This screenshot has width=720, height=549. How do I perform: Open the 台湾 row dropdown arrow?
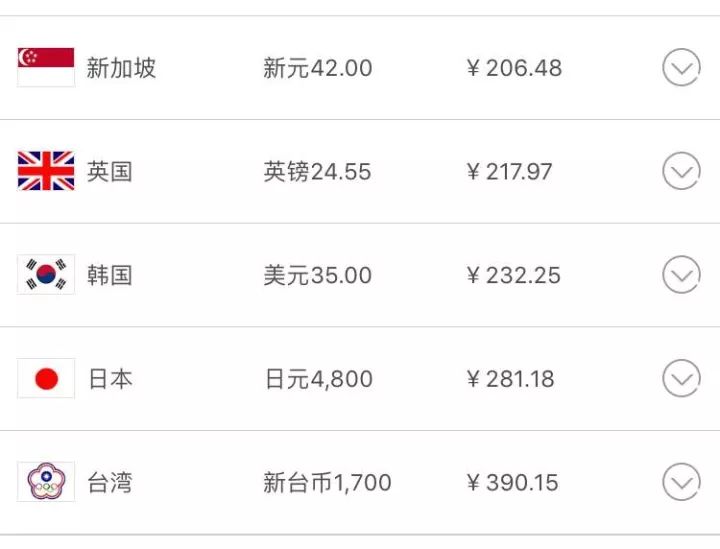[681, 483]
